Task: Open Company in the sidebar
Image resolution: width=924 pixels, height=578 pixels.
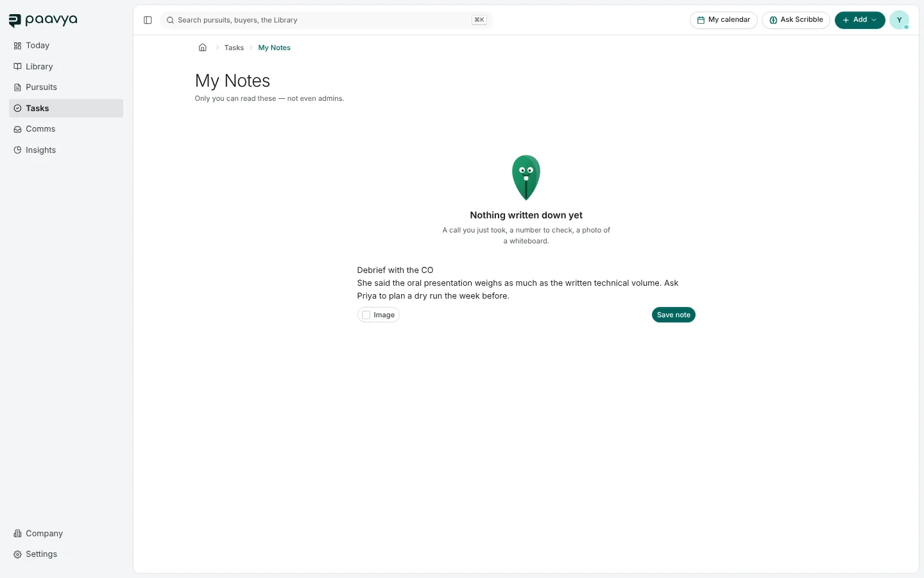Action: click(x=66, y=534)
